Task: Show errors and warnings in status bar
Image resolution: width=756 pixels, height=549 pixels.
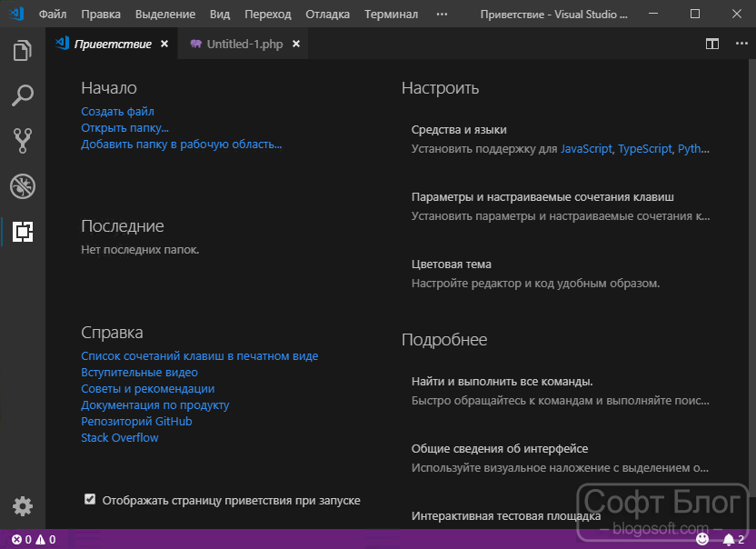Action: coord(34,539)
